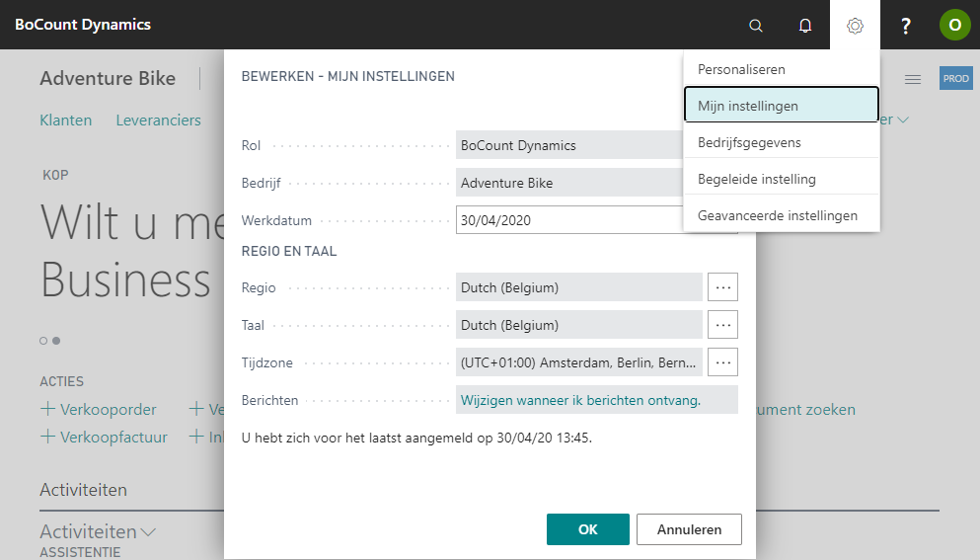Open Tijdzone lookup ellipsis button
Viewport: 980px width, 560px height.
pyautogui.click(x=722, y=362)
